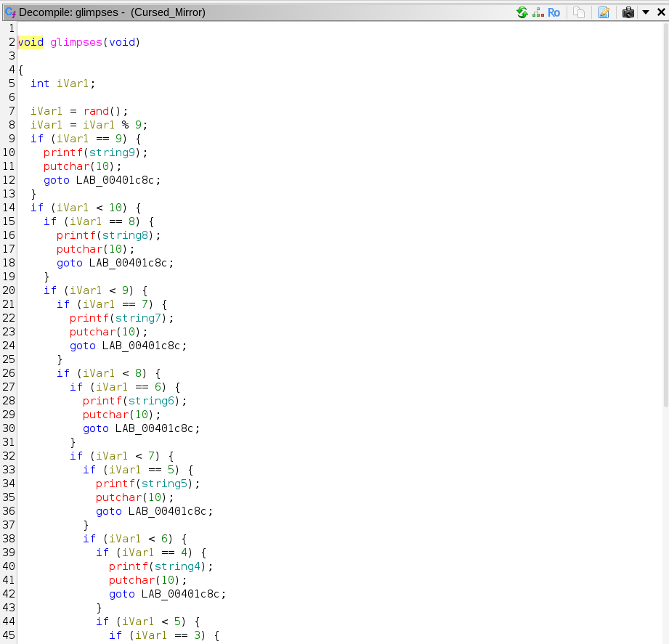This screenshot has height=644, width=669.
Task: Close the Decompile panel with X
Action: 661,12
